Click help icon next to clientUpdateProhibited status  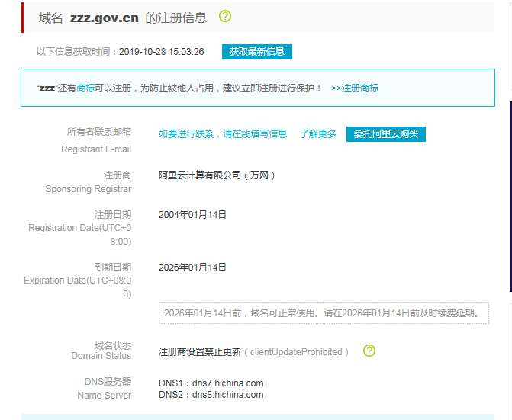click(369, 351)
